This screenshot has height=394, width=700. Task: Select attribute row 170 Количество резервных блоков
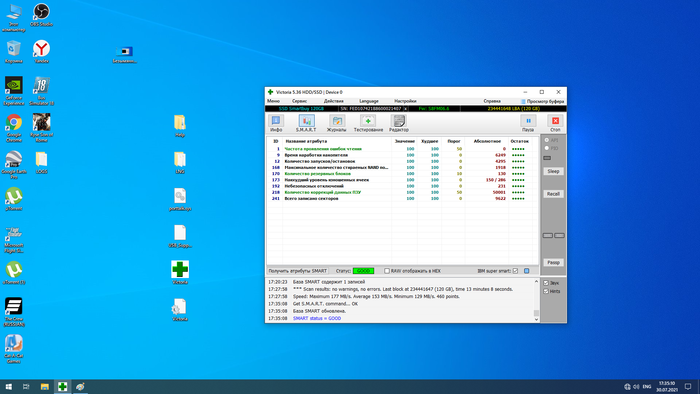pyautogui.click(x=402, y=174)
